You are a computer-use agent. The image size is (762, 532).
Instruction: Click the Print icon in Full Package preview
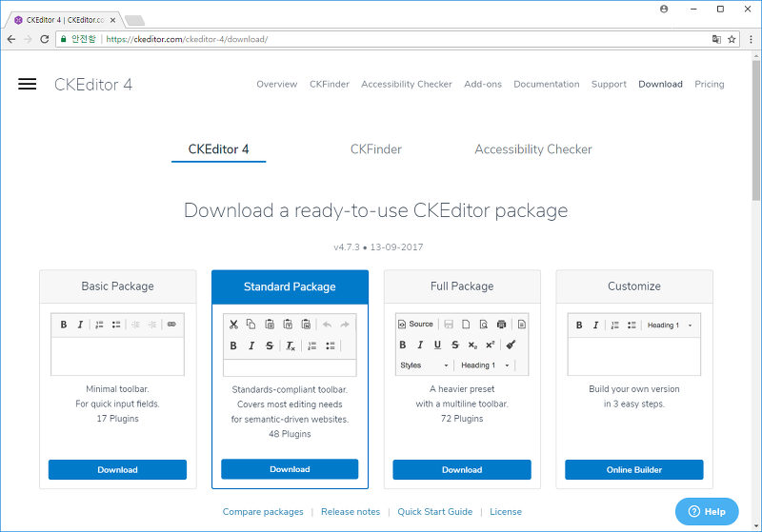pos(502,325)
